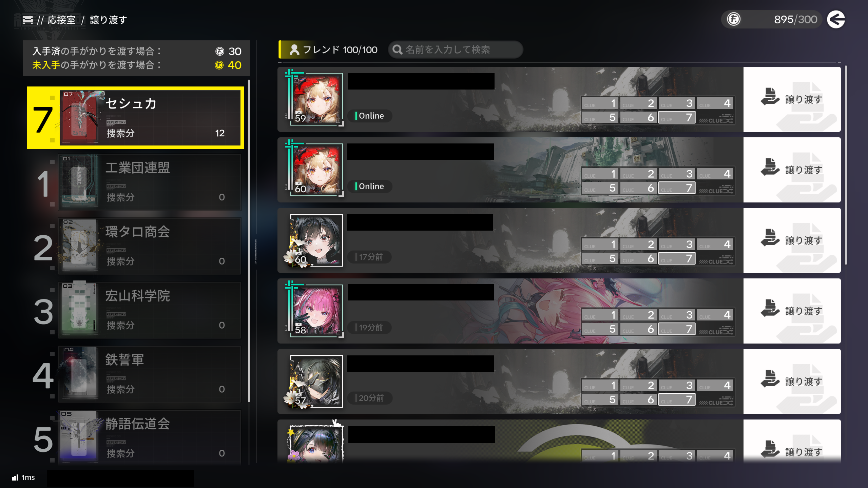Open pink-haired level 58 friend avatar
The width and height of the screenshot is (868, 488).
click(x=316, y=310)
